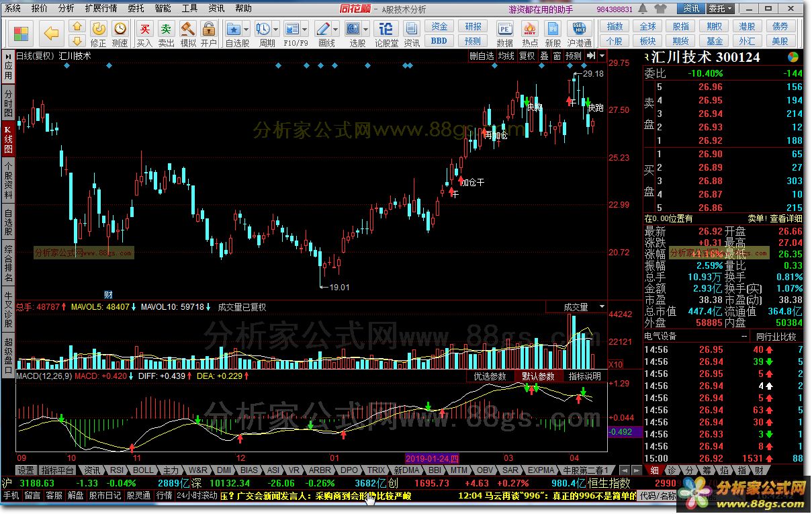
Task: Click the 卖单!查看详细 link
Action: (x=775, y=218)
